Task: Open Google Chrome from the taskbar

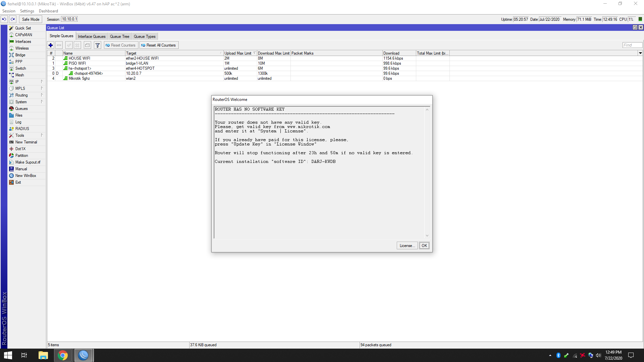Action: (x=63, y=355)
